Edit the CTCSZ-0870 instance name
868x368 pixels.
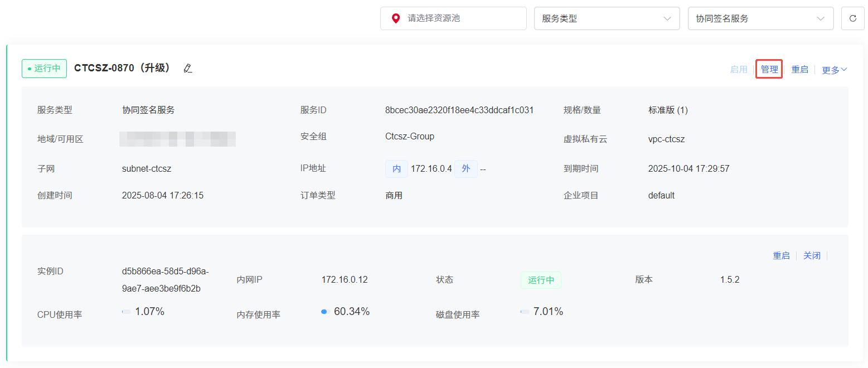point(188,69)
